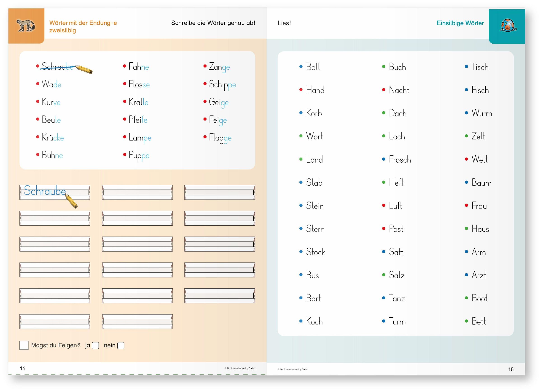Click the writing line containing Schraube
The image size is (542, 392).
[x=55, y=192]
